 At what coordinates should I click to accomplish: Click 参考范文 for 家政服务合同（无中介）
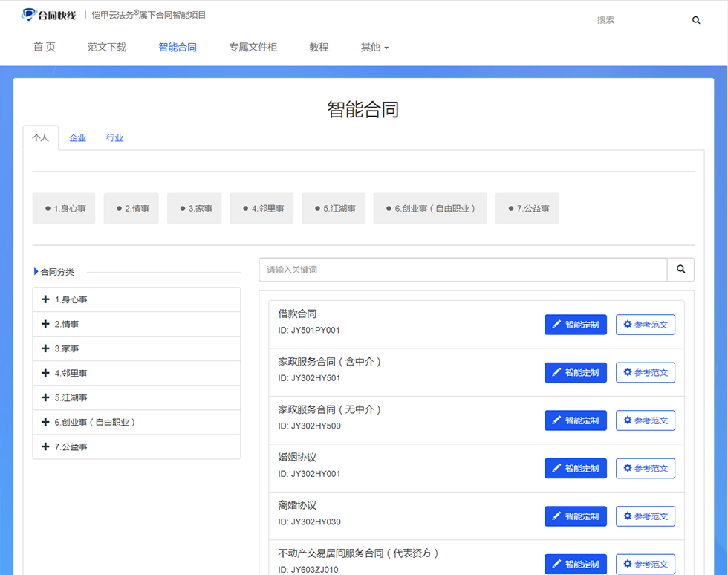pos(646,420)
